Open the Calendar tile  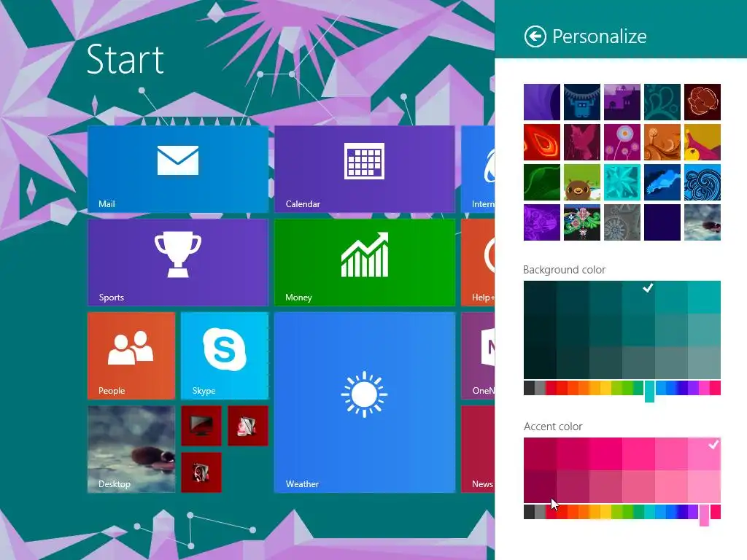[x=365, y=169]
